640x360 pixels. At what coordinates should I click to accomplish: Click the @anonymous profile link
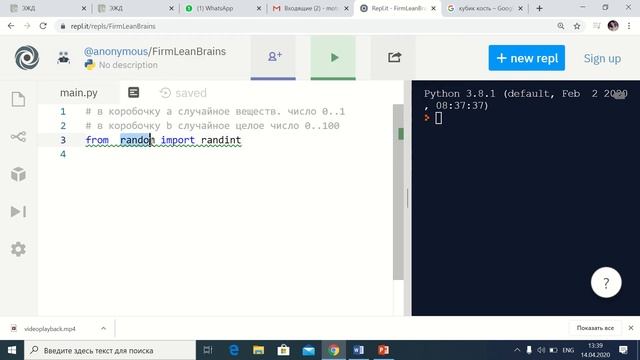116,51
